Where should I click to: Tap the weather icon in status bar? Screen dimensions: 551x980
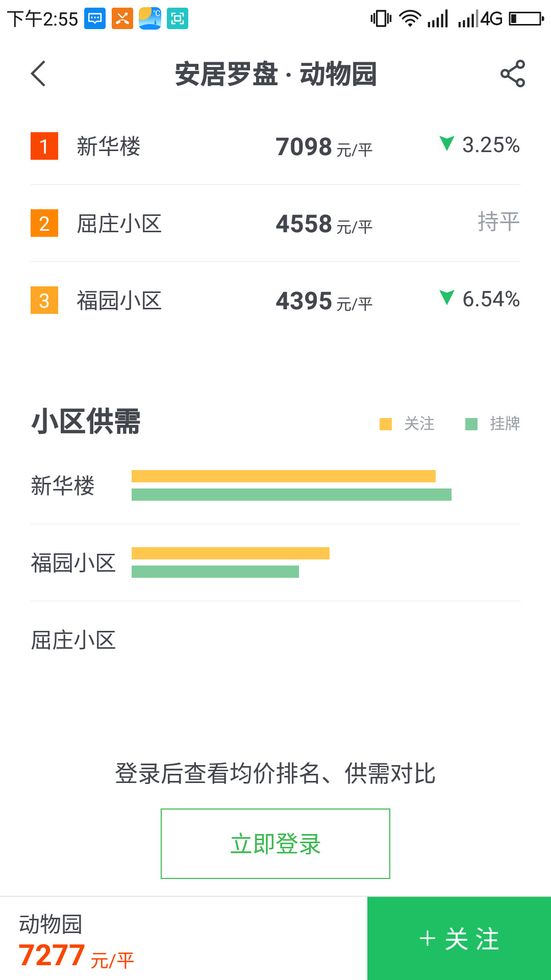point(150,19)
